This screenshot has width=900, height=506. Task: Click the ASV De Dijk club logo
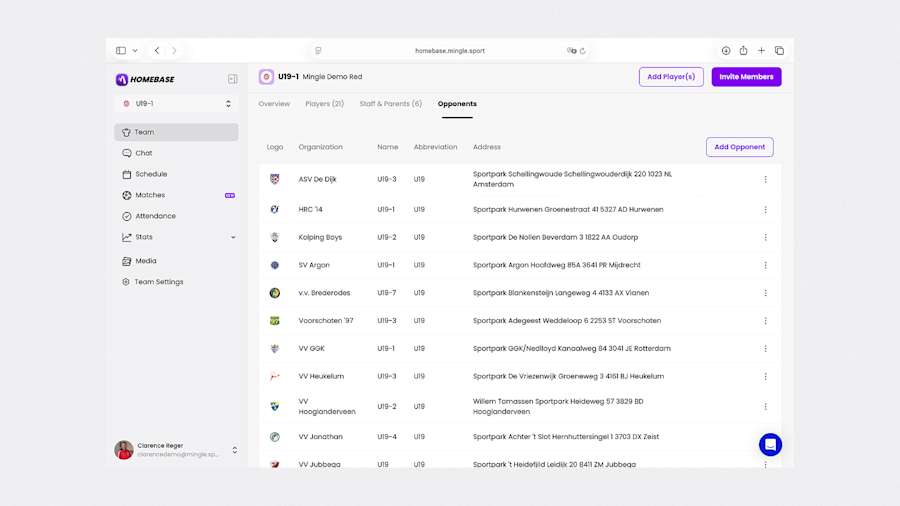275,179
